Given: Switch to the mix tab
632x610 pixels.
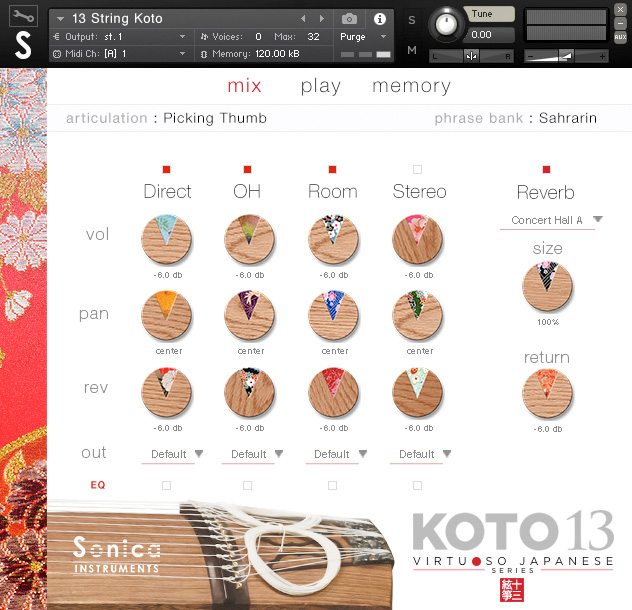Looking at the screenshot, I should (244, 86).
